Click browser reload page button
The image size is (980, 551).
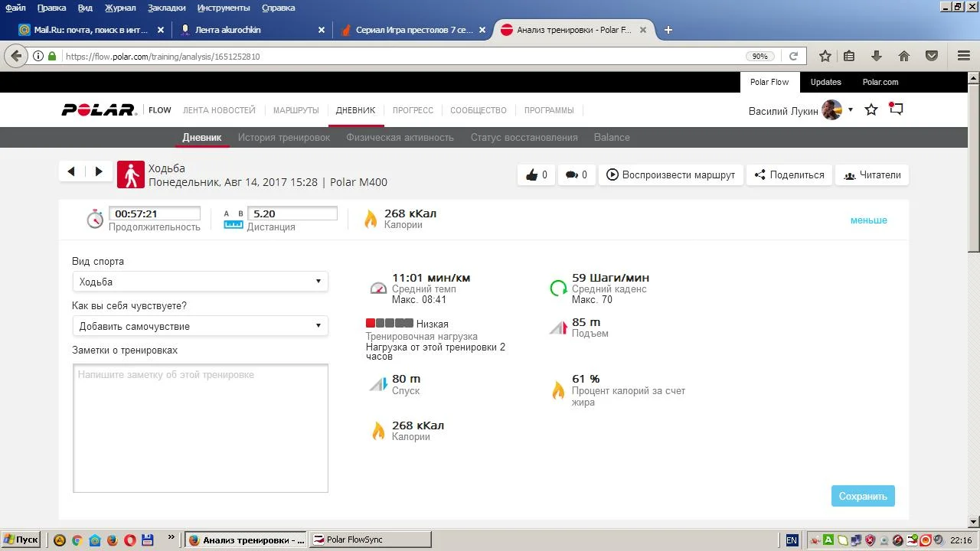pyautogui.click(x=794, y=56)
